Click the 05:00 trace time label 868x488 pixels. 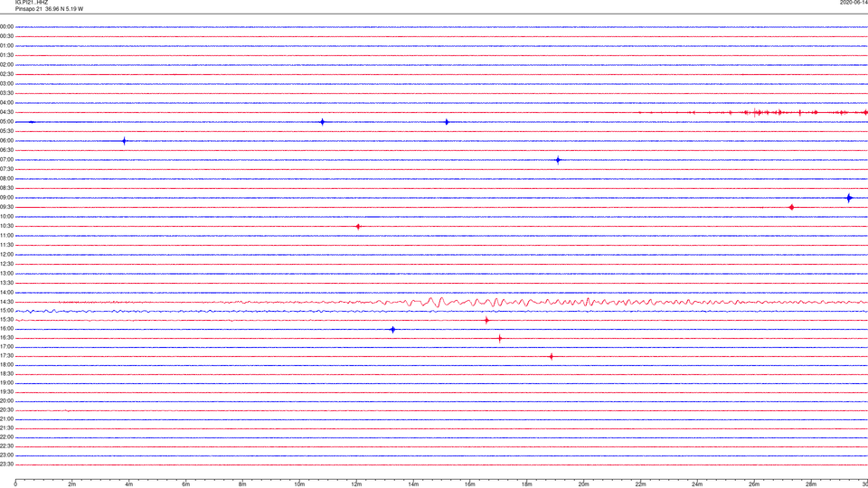click(6, 122)
